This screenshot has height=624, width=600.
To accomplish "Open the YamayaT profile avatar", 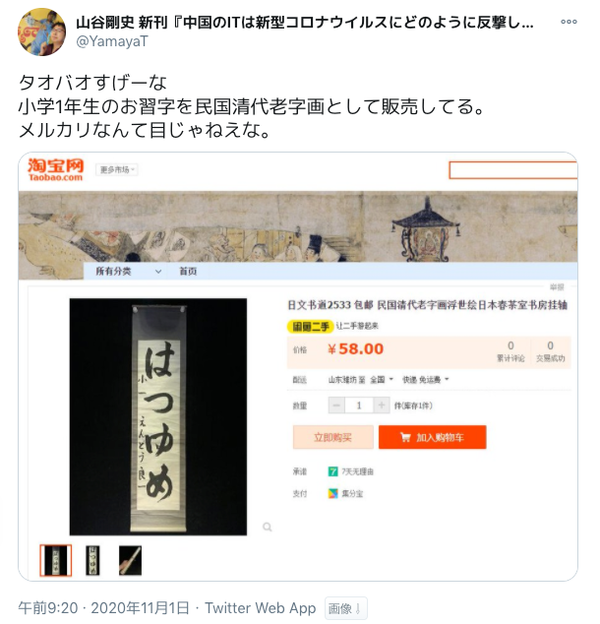I will tap(42, 32).
